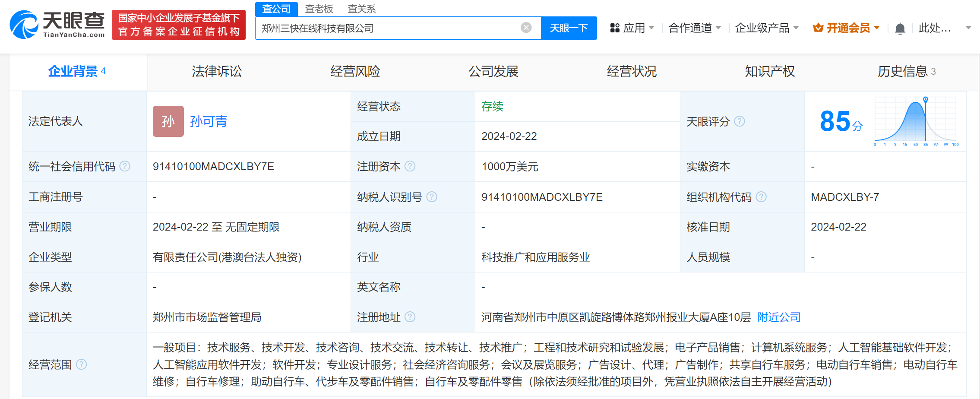Click the 天眼一下 search button
Viewport: 980px width, 399px height.
[x=569, y=27]
